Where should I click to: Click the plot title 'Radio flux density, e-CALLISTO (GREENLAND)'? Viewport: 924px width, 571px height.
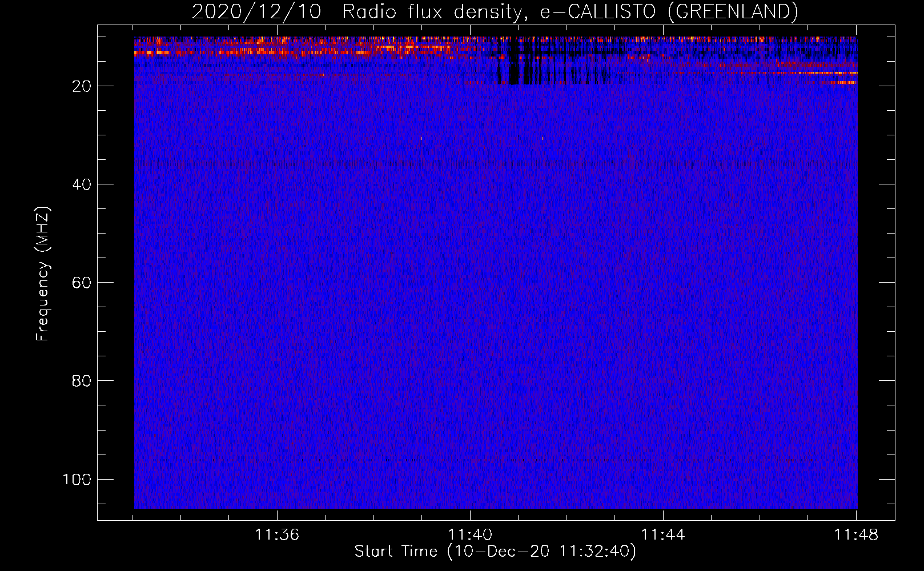570,11
